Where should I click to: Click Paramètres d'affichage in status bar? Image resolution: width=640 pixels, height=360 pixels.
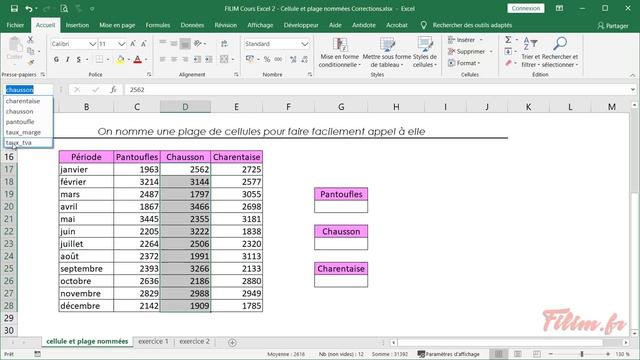tap(448, 354)
